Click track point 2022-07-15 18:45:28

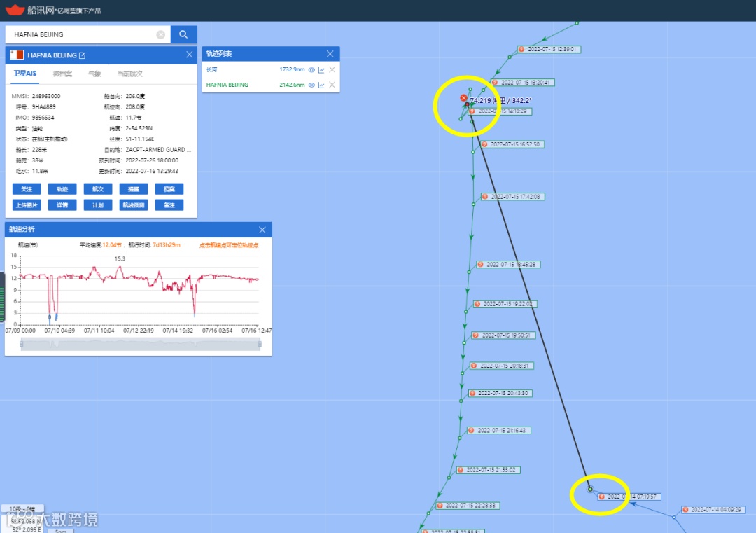[508, 264]
